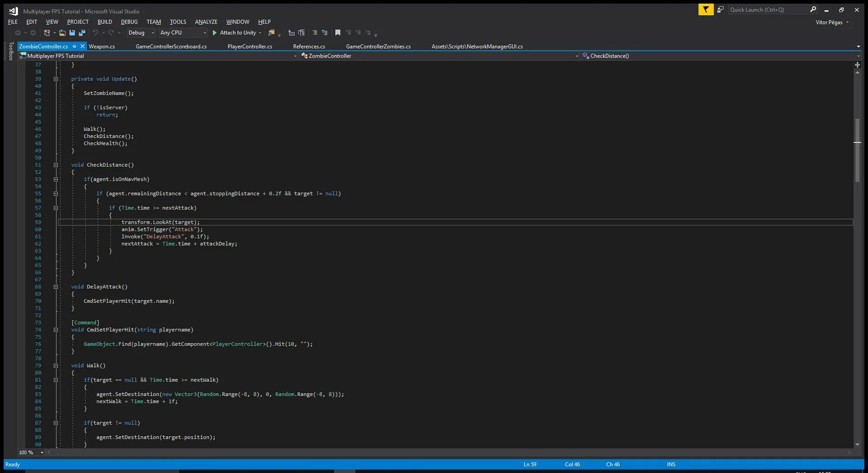The image size is (868, 473).
Task: Click the editor split-window handle icon
Action: point(857,65)
